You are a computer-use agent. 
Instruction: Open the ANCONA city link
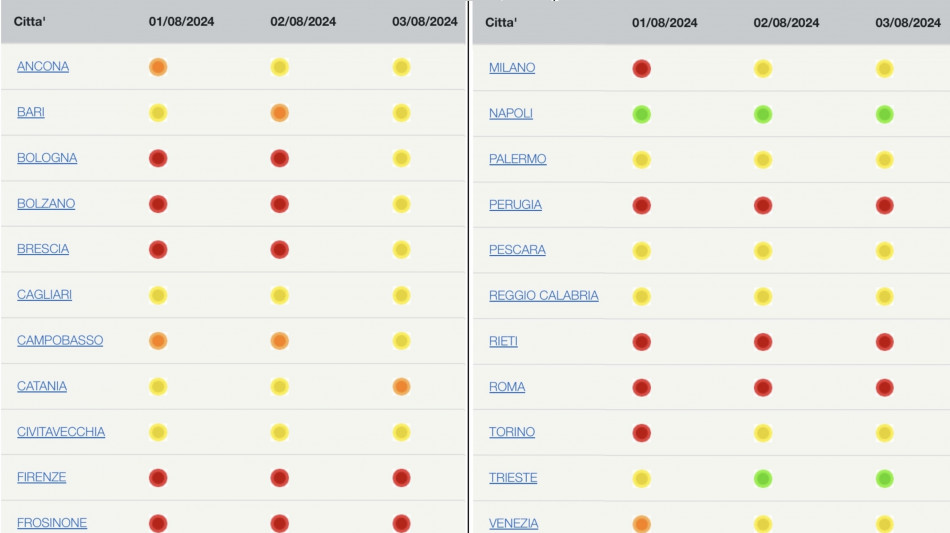tap(43, 67)
